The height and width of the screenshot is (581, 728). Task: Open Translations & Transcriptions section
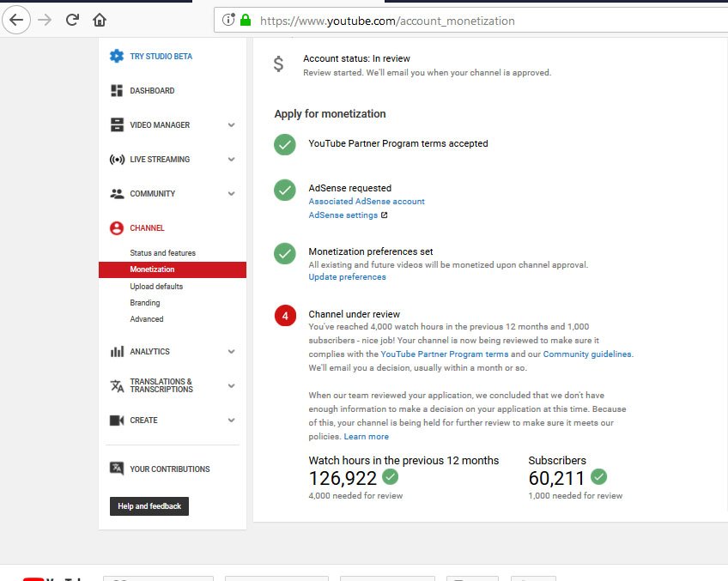tap(161, 385)
